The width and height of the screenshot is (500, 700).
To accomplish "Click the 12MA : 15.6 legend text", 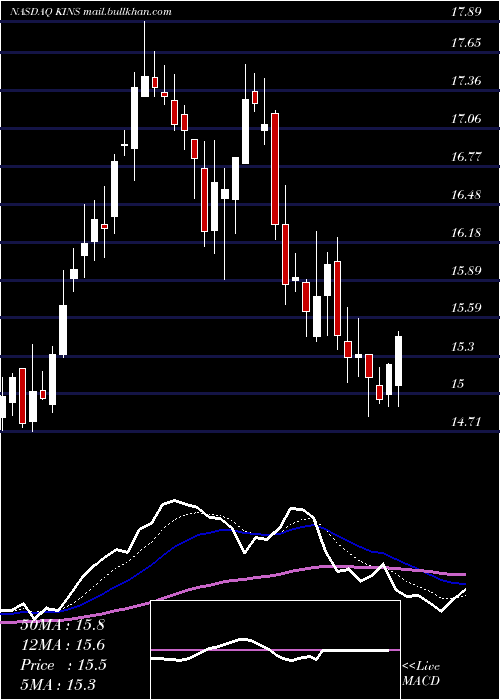I will tap(62, 645).
